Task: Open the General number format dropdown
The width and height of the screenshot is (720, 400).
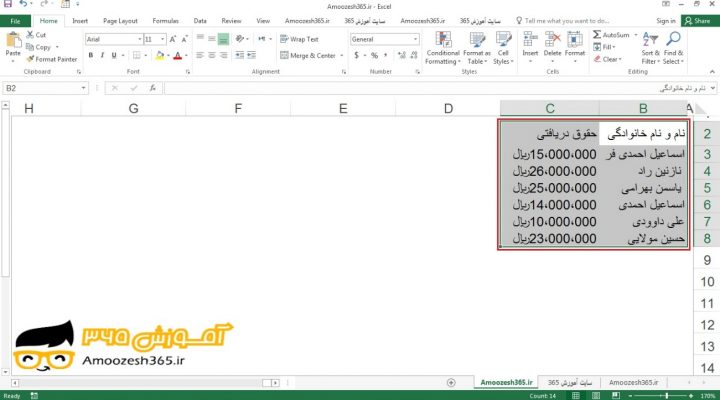Action: [x=415, y=39]
